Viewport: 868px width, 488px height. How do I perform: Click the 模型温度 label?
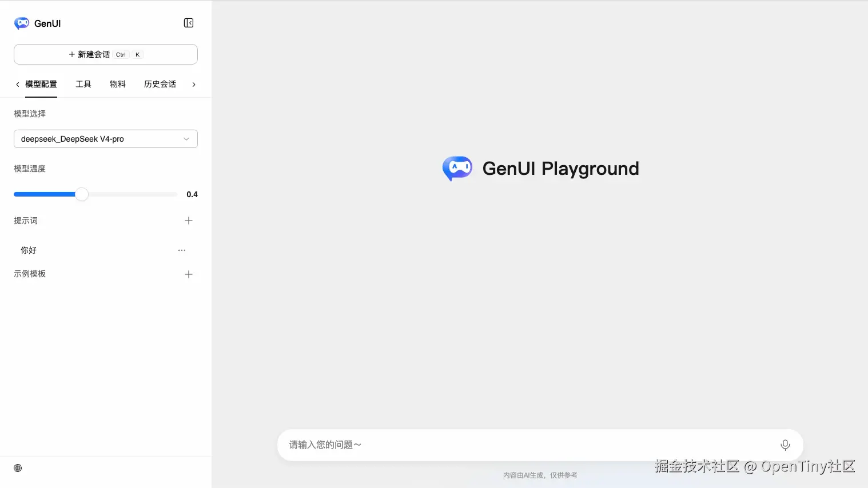pos(30,169)
